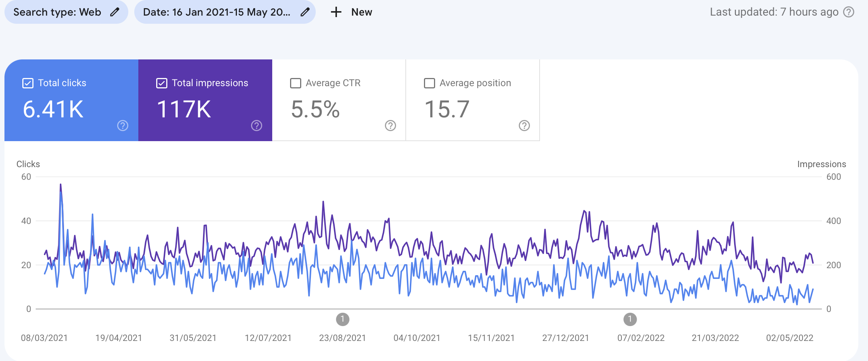The height and width of the screenshot is (361, 868).
Task: Click the 19/04/2021 axis date label
Action: pos(119,338)
